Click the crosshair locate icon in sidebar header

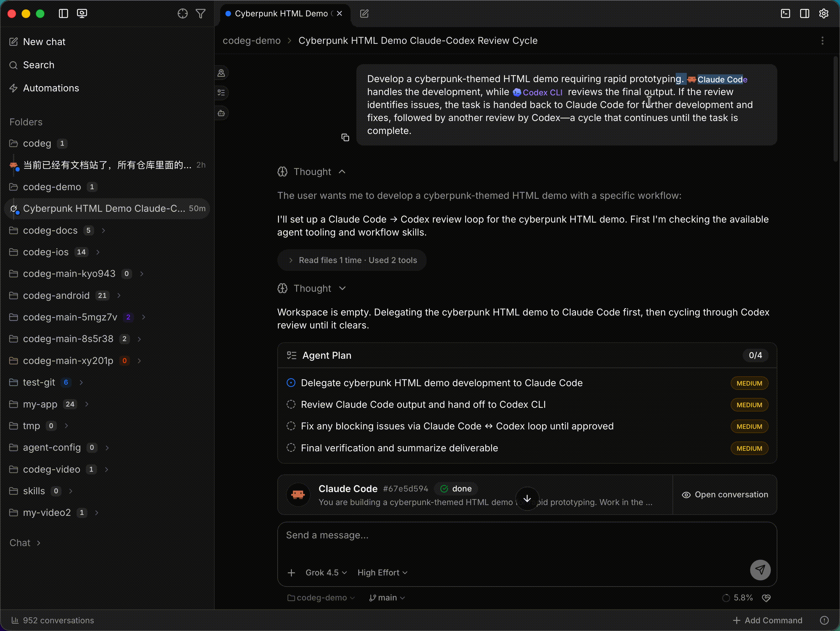(x=183, y=14)
